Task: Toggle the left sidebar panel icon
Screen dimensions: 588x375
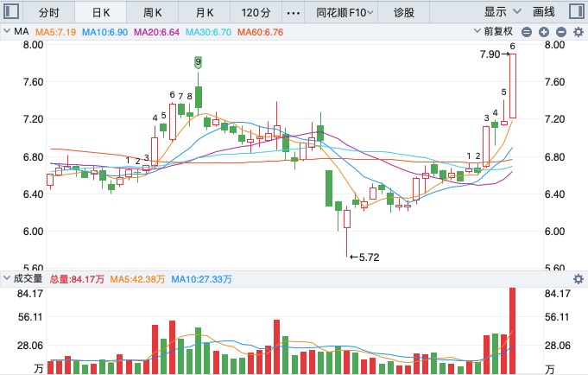Action: click(x=11, y=11)
